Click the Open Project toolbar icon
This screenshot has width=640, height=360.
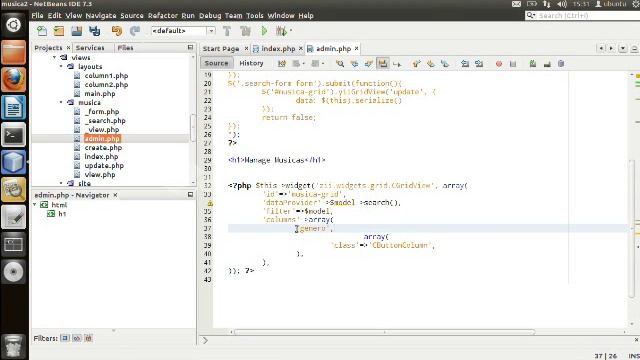point(77,31)
